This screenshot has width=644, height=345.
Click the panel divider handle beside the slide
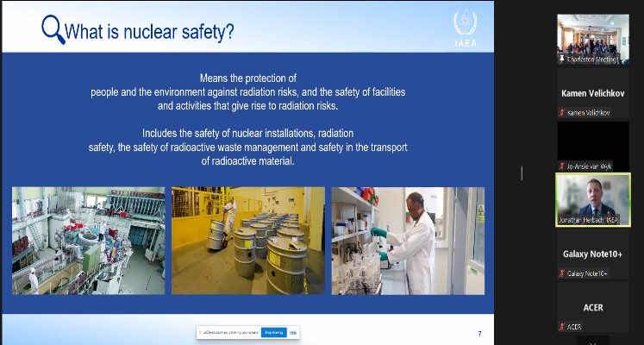tap(522, 172)
